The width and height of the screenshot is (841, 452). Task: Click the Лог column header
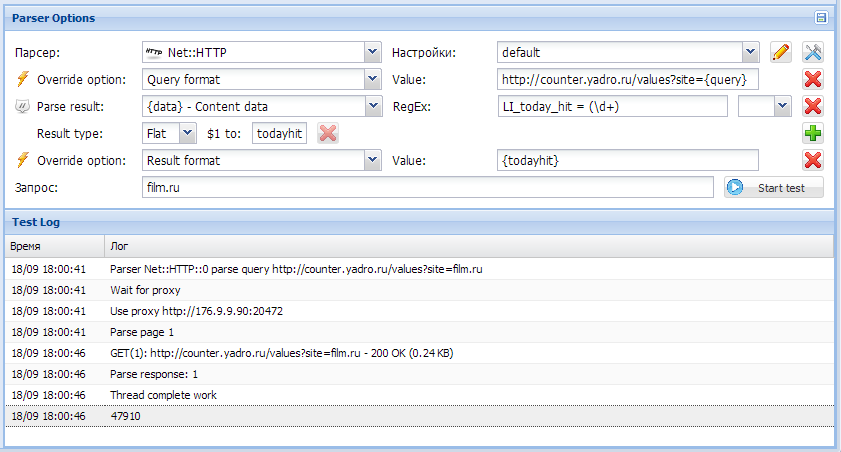click(469, 246)
